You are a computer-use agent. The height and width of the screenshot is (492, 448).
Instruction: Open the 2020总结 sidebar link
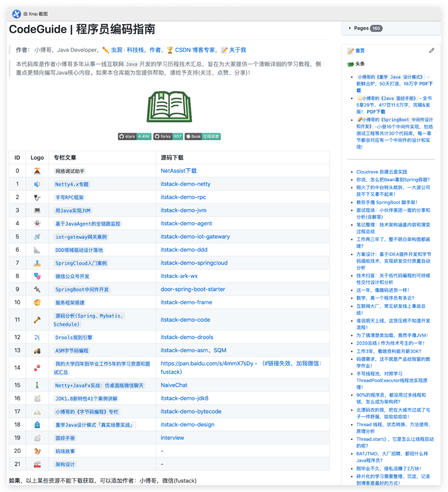390,343
